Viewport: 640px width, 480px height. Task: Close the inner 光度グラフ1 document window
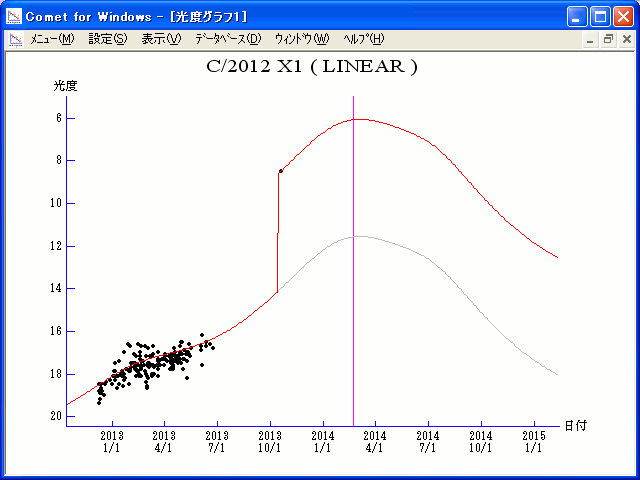pyautogui.click(x=627, y=40)
